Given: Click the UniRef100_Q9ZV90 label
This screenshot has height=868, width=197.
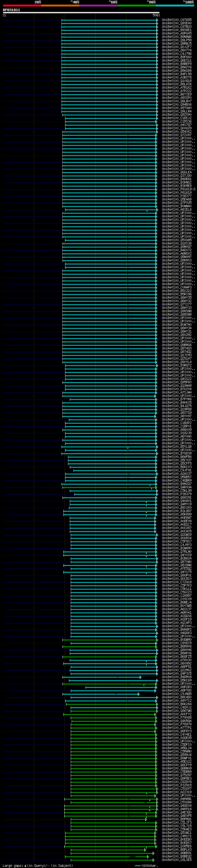Looking at the screenshot, I should (176, 115).
